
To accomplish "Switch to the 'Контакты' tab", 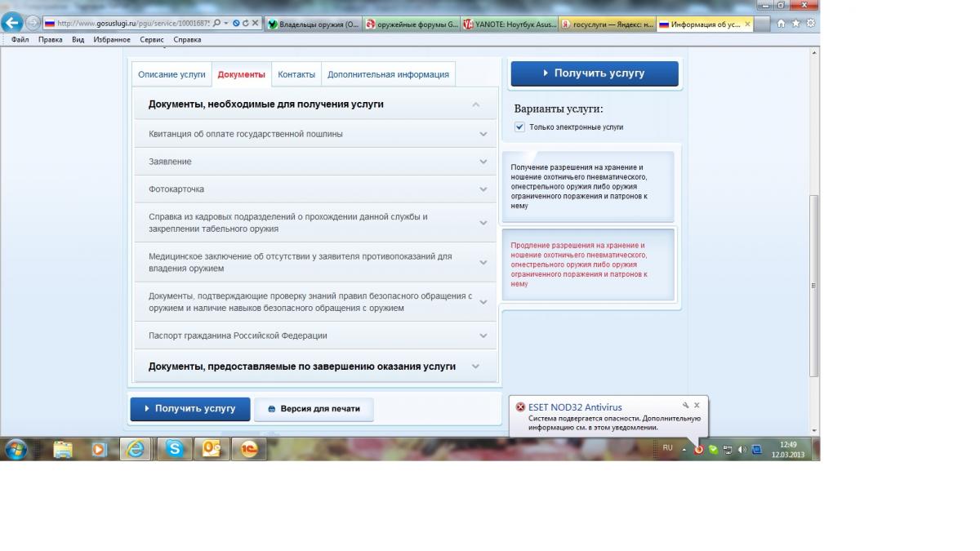I will [x=296, y=74].
